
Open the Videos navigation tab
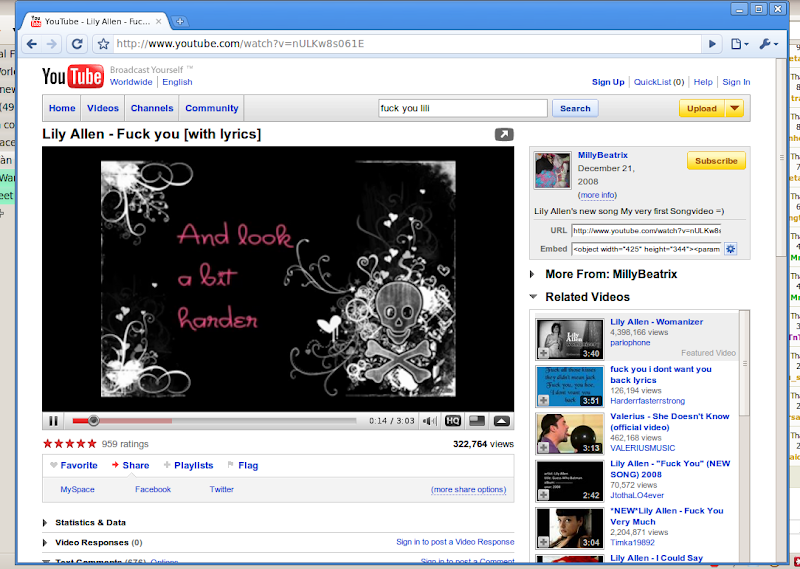(103, 108)
